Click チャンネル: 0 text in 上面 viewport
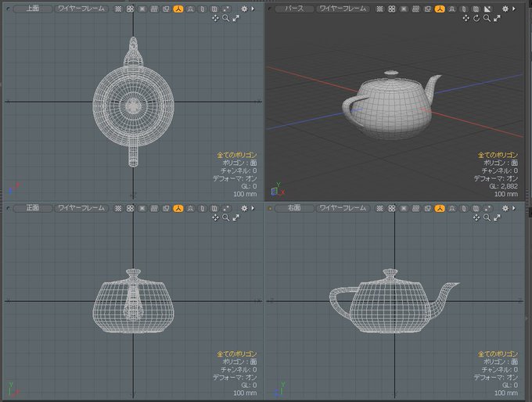532x402 pixels. (239, 170)
